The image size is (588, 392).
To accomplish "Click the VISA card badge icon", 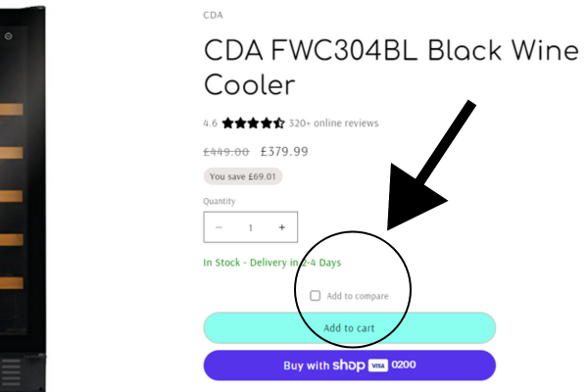I will tap(377, 366).
